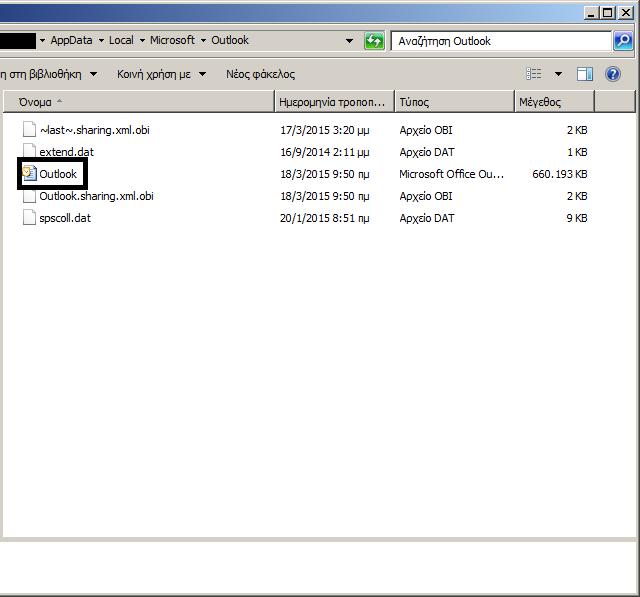The image size is (640, 597).
Task: Select the Outlook.sharing.xml.obi file icon
Action: tap(29, 196)
